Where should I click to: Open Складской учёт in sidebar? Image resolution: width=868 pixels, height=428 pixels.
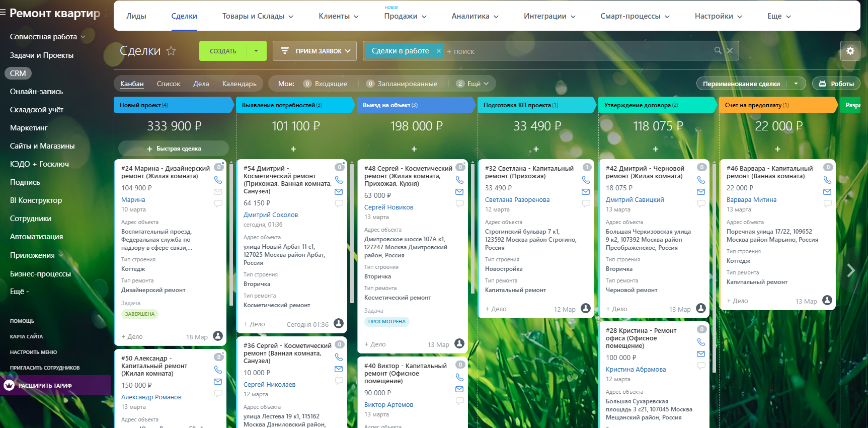pyautogui.click(x=37, y=110)
